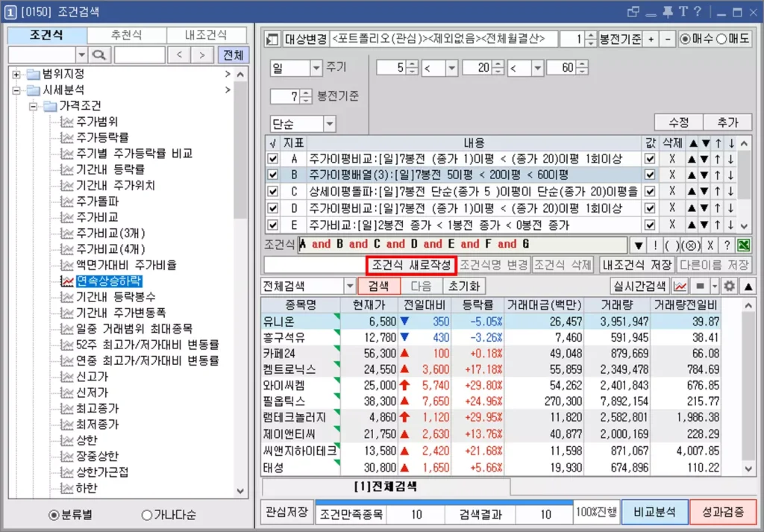
Task: Select 기간내 주가변동폭 in the tree
Action: [121, 313]
